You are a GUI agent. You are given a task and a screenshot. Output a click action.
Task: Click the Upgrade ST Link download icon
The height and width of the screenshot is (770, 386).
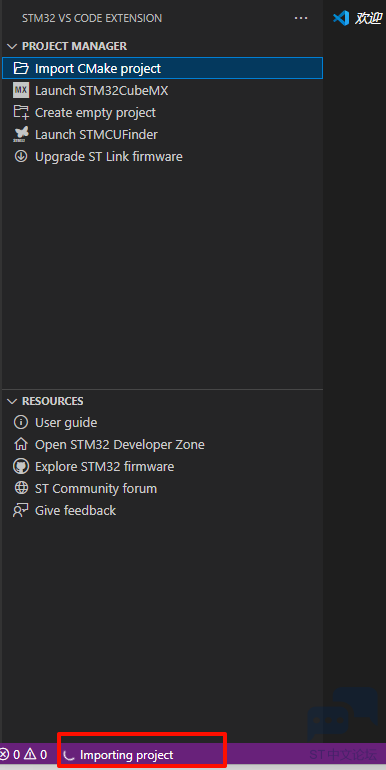(x=21, y=157)
